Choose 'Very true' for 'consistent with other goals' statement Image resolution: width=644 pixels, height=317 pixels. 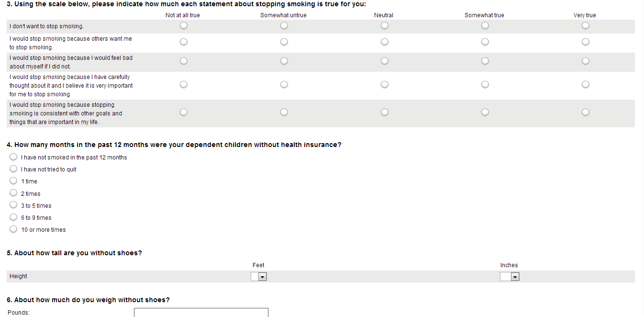click(x=585, y=113)
